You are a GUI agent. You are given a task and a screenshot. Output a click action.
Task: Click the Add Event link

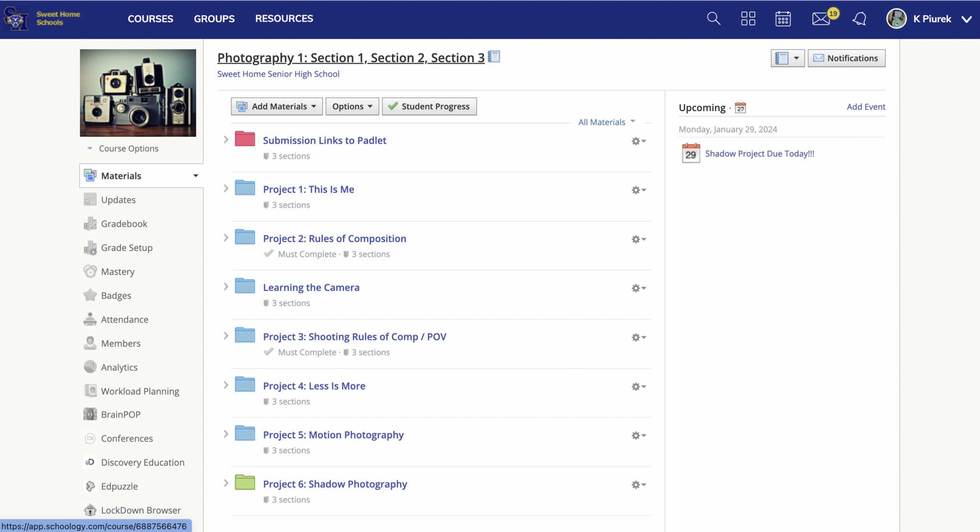866,107
